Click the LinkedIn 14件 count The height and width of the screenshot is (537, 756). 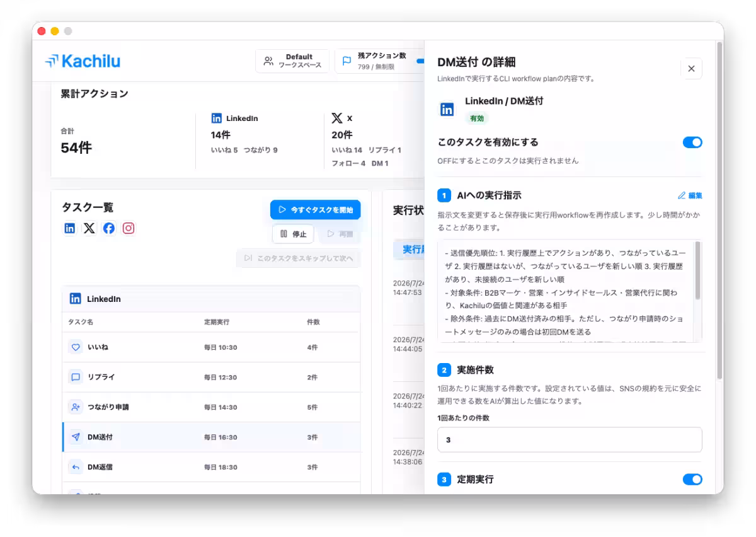220,135
